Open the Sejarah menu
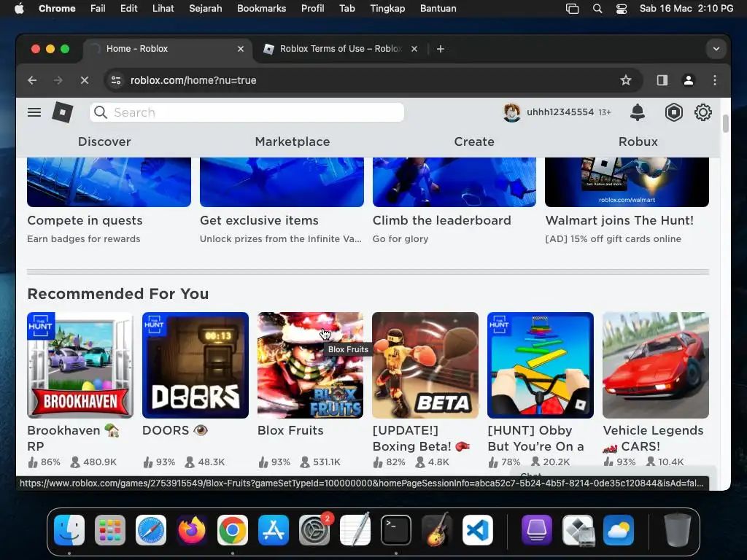This screenshot has height=560, width=747. (x=205, y=9)
